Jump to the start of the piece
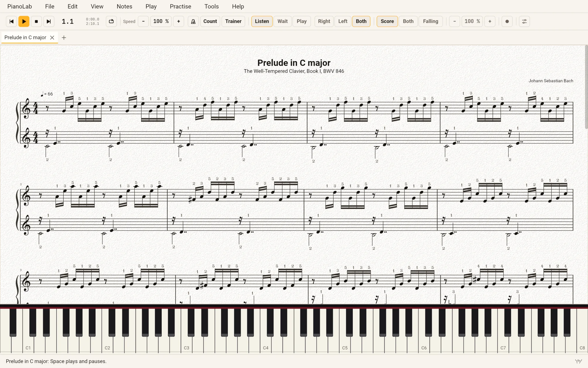Viewport: 588px width, 368px height. pos(11,21)
